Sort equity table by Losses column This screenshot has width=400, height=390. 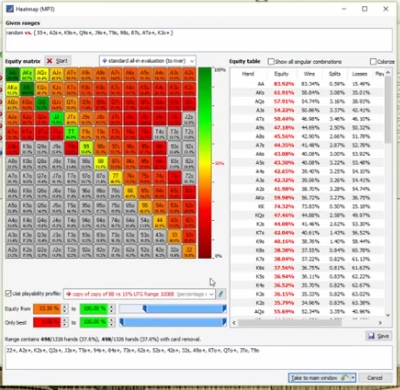(359, 74)
